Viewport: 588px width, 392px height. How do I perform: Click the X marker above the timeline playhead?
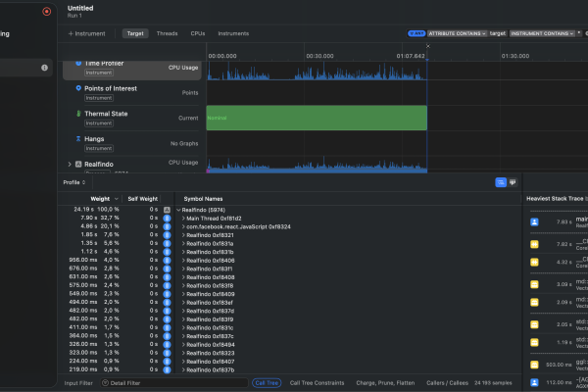428,46
